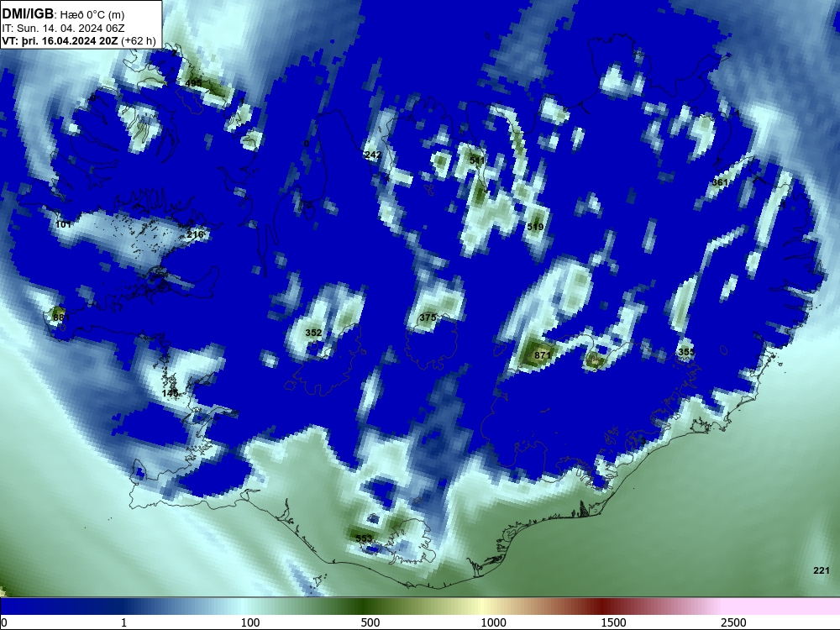Click the 216 value label on the map
The height and width of the screenshot is (630, 840).
pyautogui.click(x=195, y=234)
